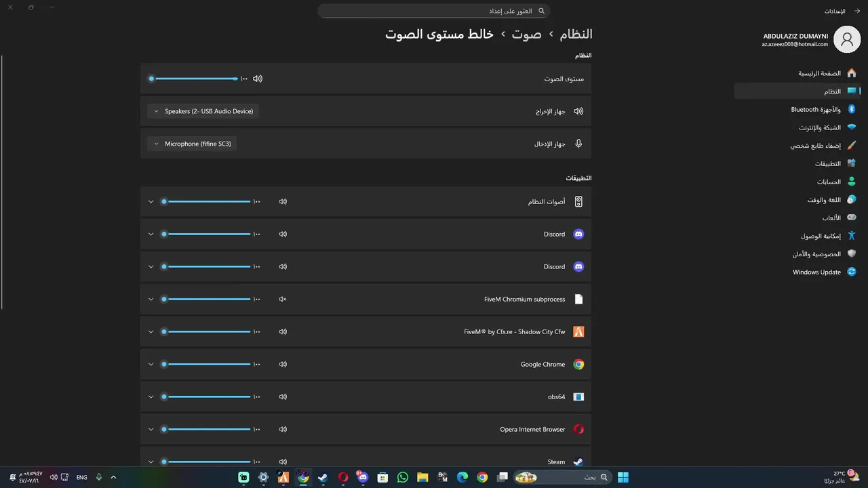Launch Google Chrome from the taskbar

pos(482,477)
